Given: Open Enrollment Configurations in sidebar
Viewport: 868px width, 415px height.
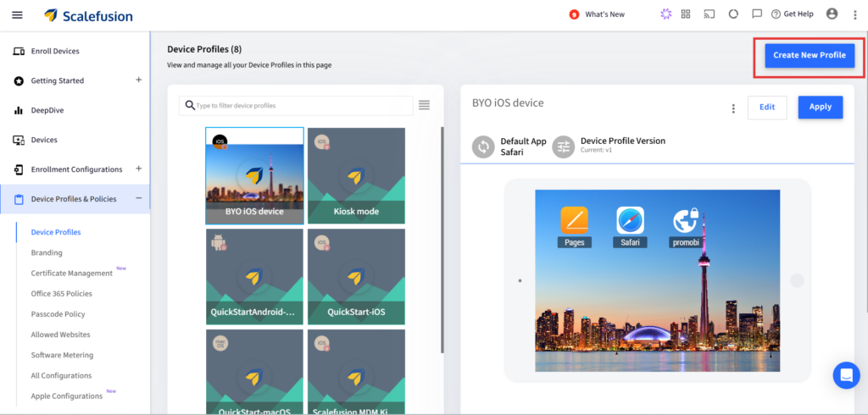Looking at the screenshot, I should point(76,169).
